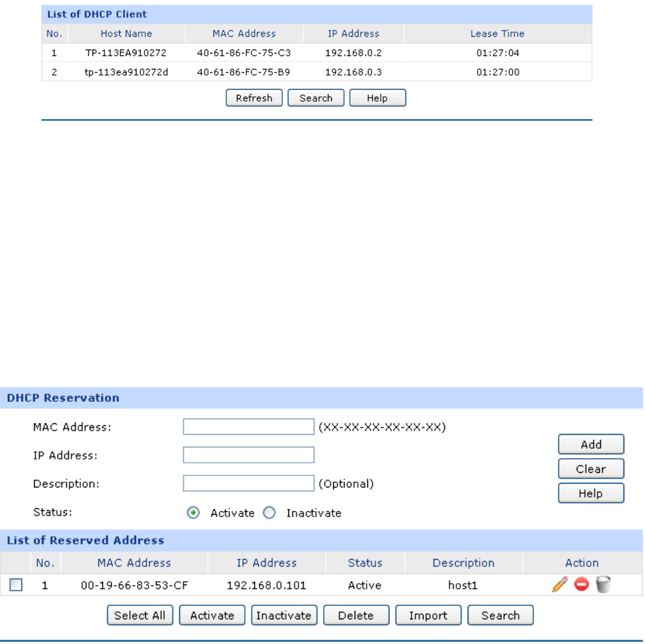645x644 pixels.
Task: Click the DHCP Reservation section heading
Action: coord(63,398)
